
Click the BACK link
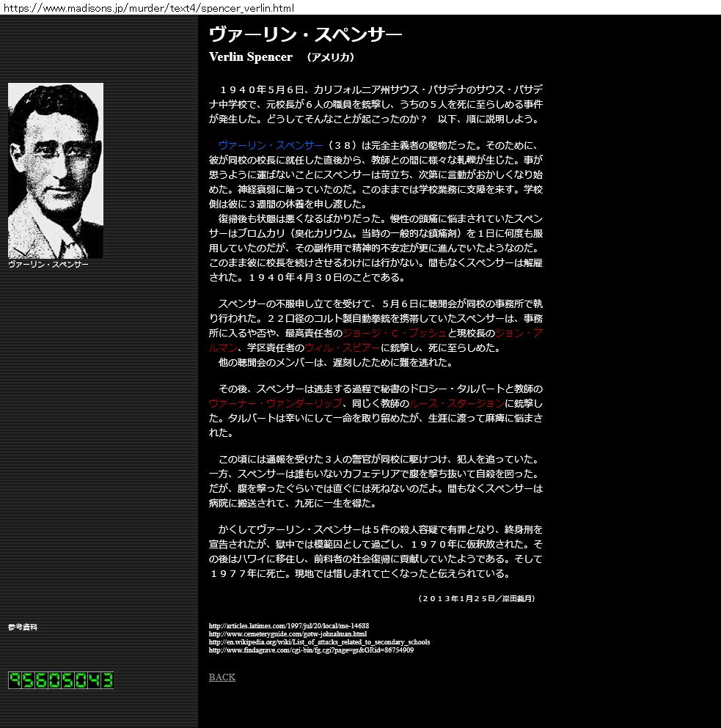[222, 677]
